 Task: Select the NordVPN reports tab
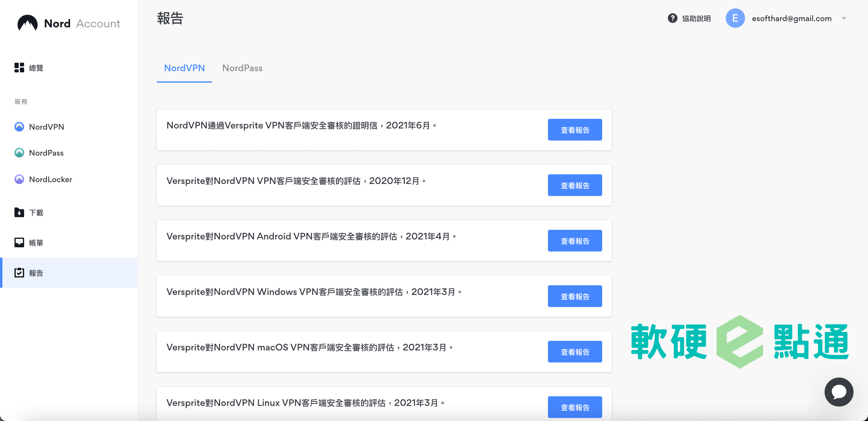click(x=184, y=68)
